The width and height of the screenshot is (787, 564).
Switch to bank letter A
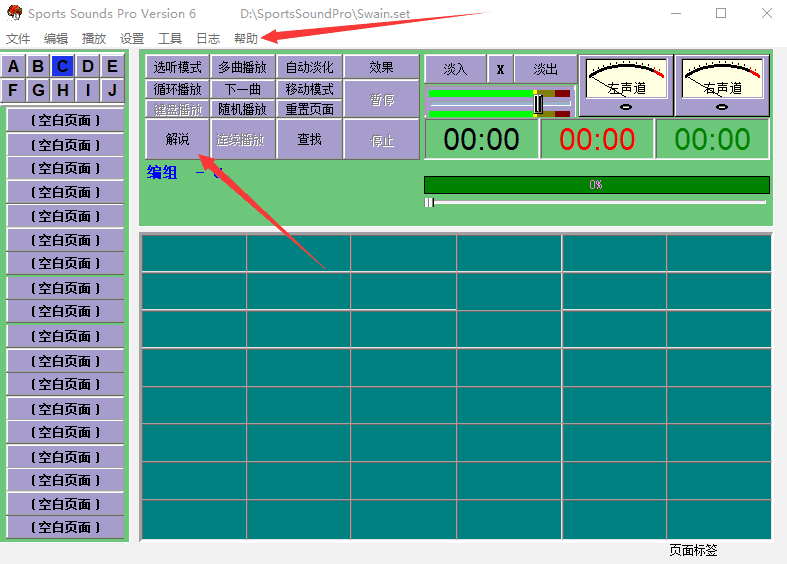(x=14, y=67)
